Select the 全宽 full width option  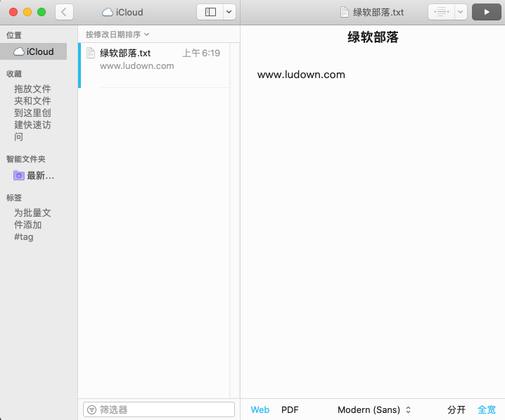[487, 409]
